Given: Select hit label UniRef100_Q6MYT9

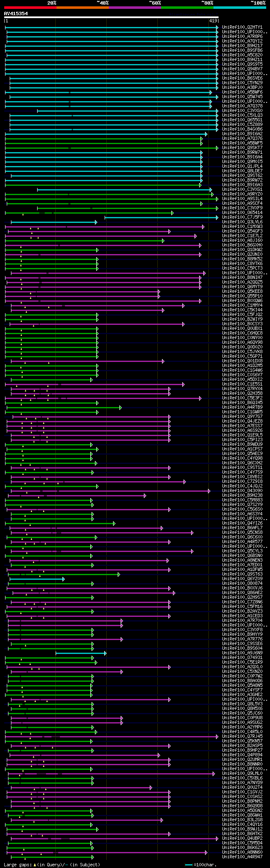Looking at the screenshot, I should pyautogui.click(x=242, y=287).
